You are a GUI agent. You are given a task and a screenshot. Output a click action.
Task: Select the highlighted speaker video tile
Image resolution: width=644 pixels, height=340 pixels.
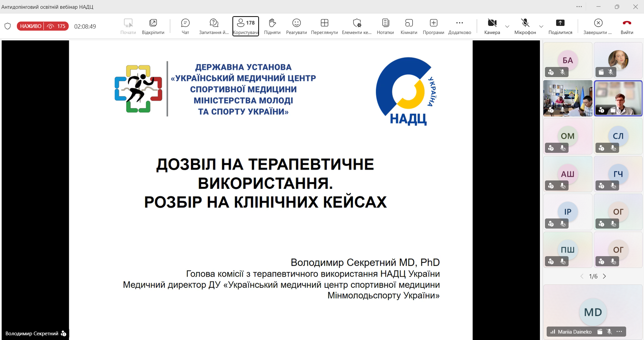click(618, 98)
